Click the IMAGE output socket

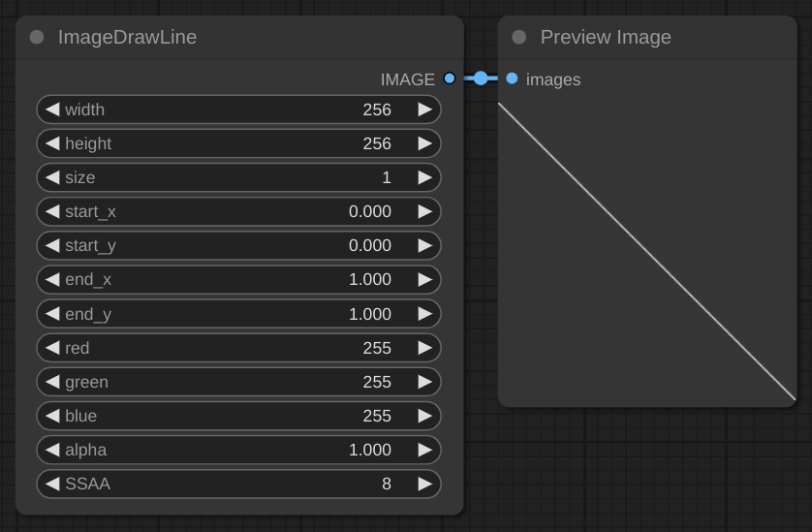point(449,78)
